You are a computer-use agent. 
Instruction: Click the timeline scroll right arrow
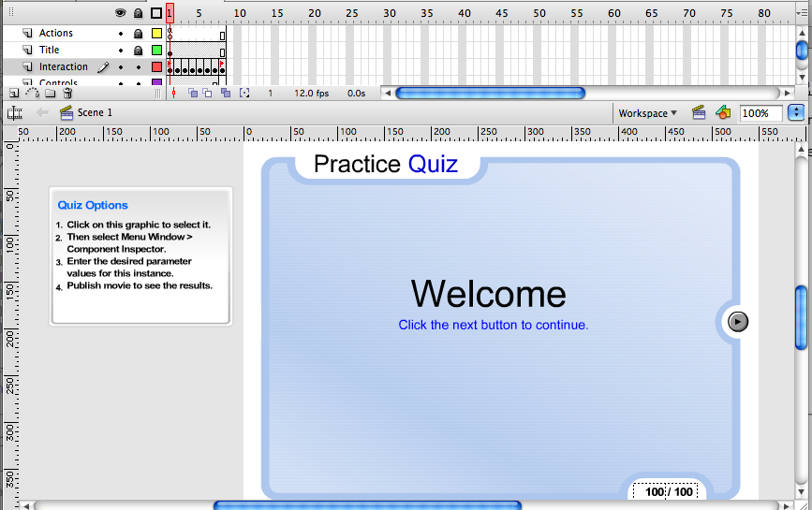coord(787,93)
